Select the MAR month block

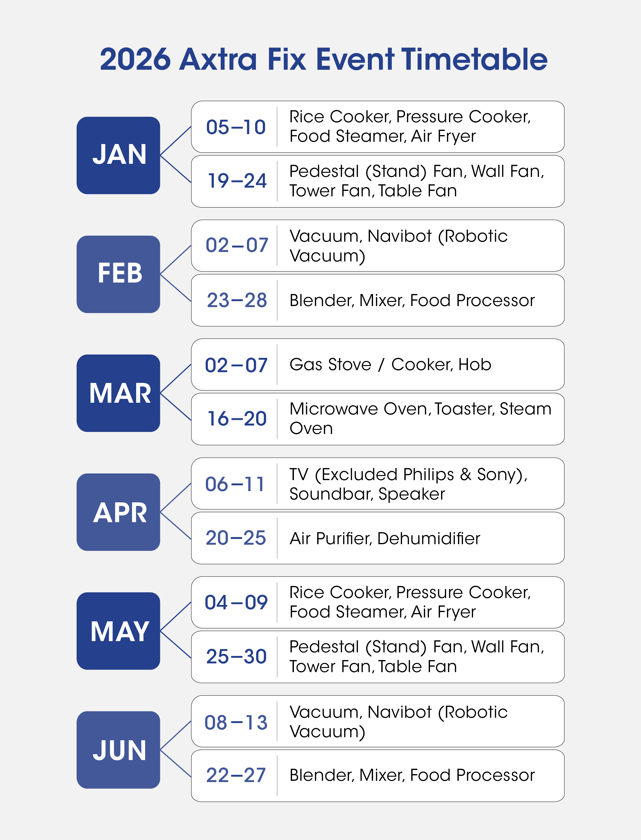coord(118,393)
